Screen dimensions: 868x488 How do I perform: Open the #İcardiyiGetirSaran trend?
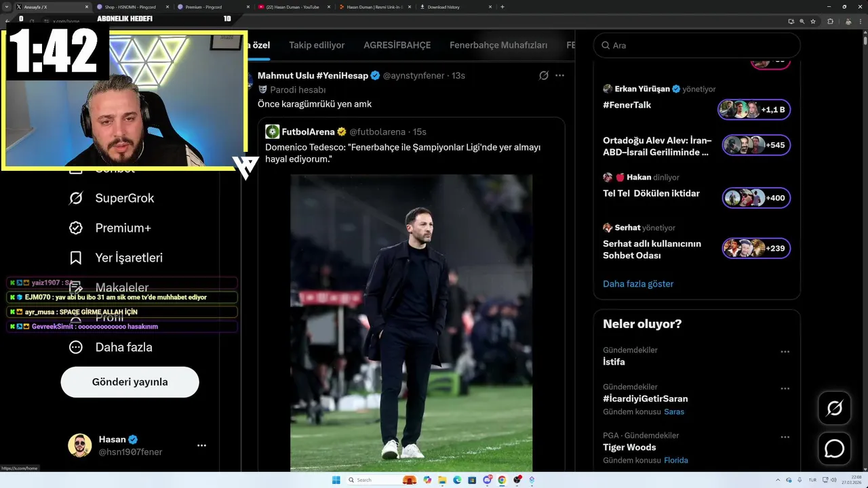tap(645, 399)
